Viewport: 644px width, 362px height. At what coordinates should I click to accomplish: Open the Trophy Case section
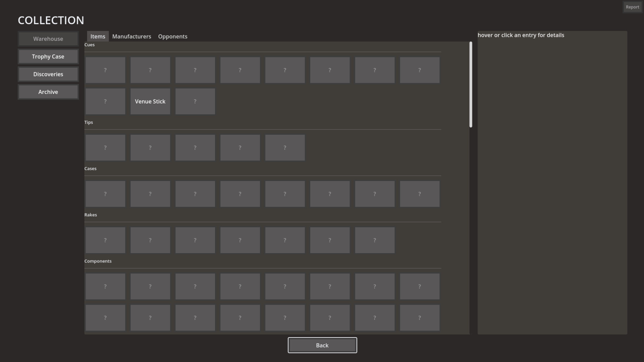coord(48,57)
